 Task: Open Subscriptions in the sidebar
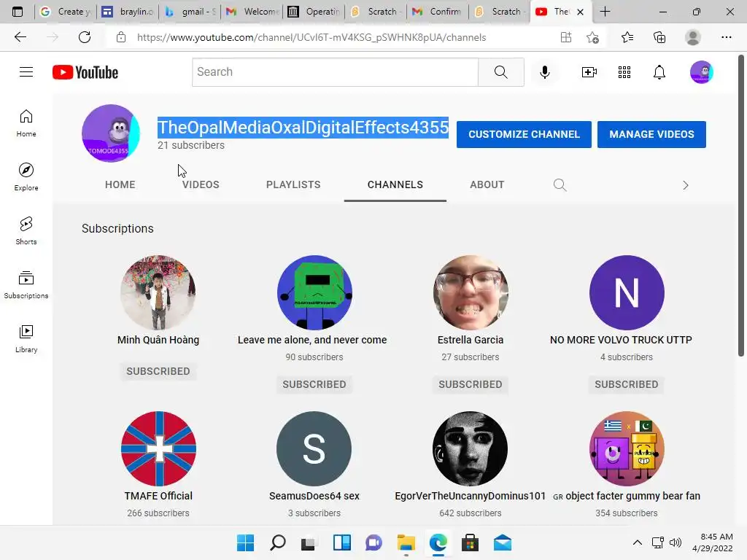[26, 284]
